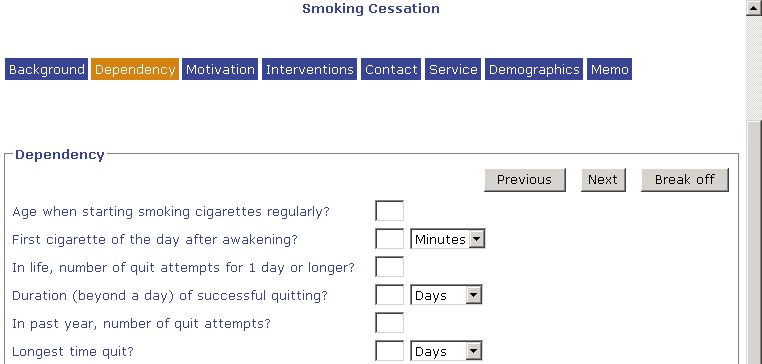Click the Break off button
This screenshot has width=762, height=364.
click(685, 180)
